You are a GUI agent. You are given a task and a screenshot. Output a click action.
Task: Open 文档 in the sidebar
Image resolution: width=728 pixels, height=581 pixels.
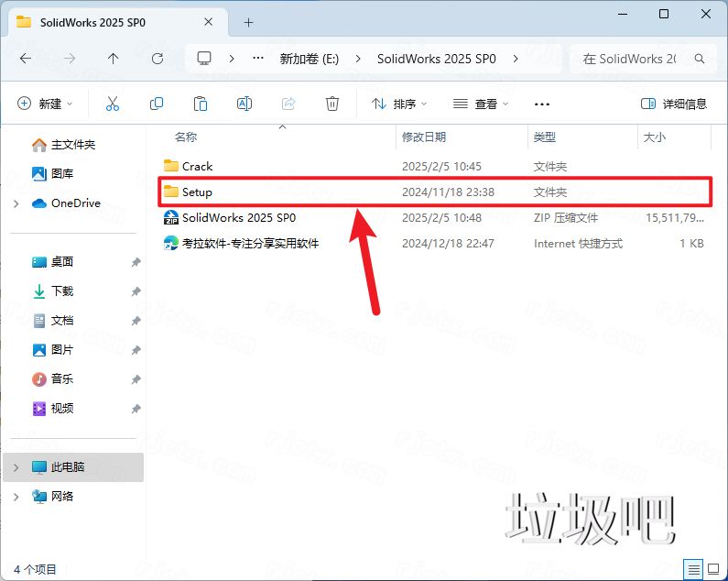(52, 321)
